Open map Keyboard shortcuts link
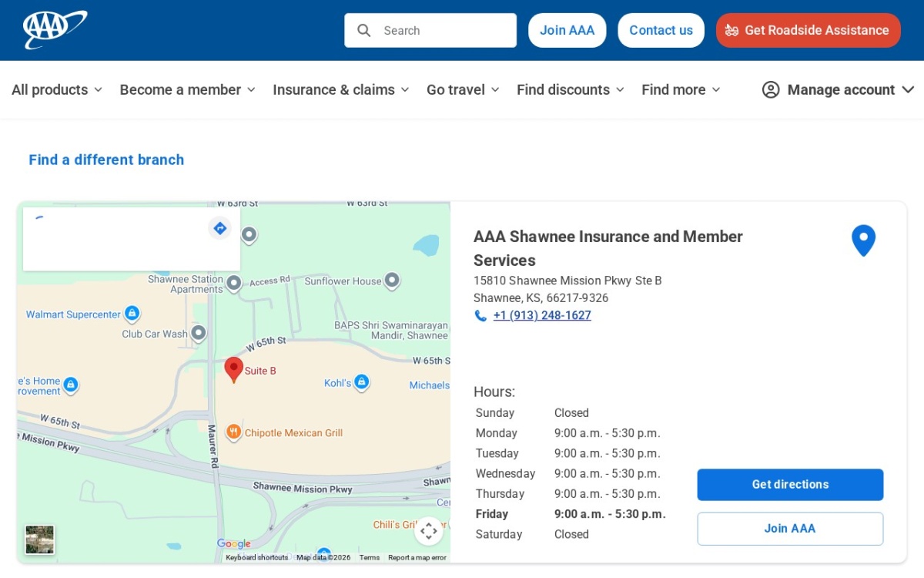Viewport: 924px width, 578px height. (x=256, y=557)
